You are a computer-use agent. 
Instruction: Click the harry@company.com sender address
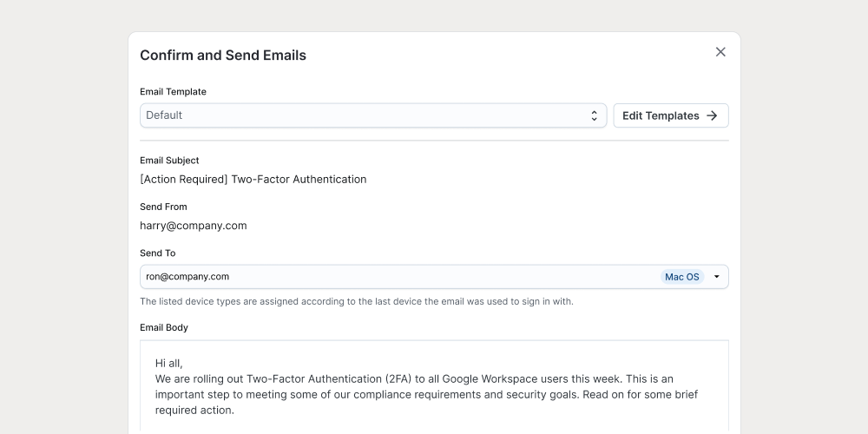[x=194, y=226]
